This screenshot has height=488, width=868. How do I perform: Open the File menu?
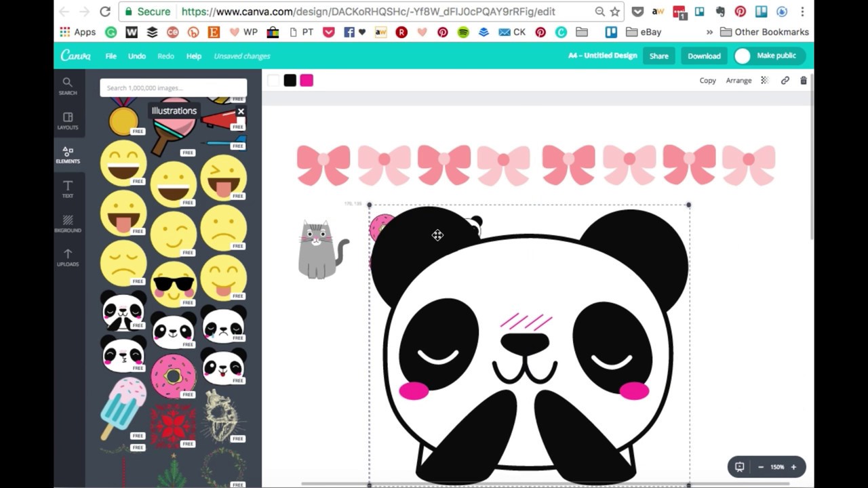coord(111,56)
